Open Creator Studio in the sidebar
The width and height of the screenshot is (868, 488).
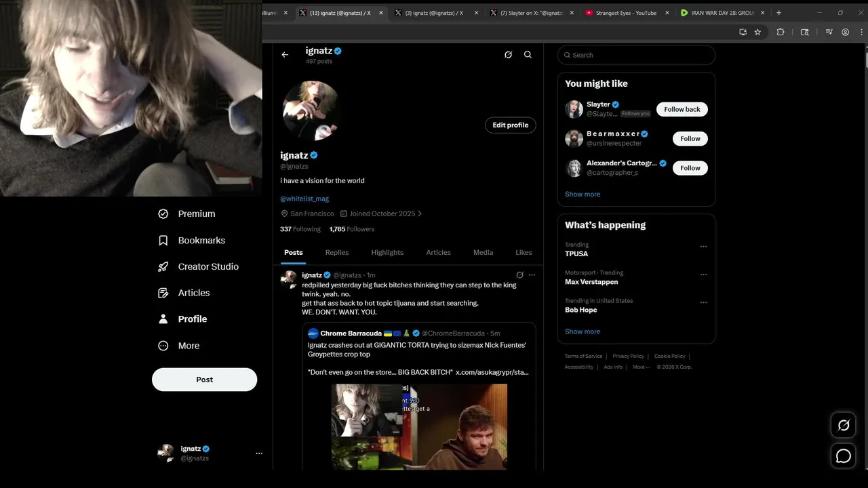coord(199,266)
